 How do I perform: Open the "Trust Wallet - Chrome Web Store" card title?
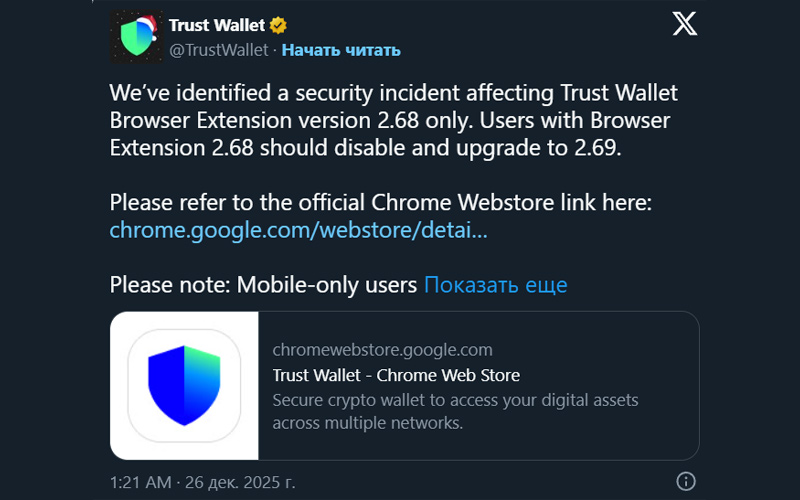coord(396,376)
